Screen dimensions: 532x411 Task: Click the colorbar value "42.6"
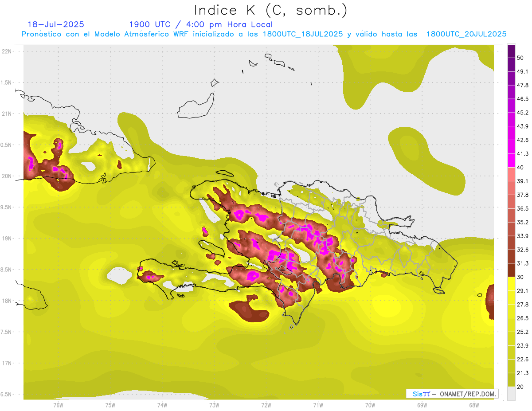[523, 140]
